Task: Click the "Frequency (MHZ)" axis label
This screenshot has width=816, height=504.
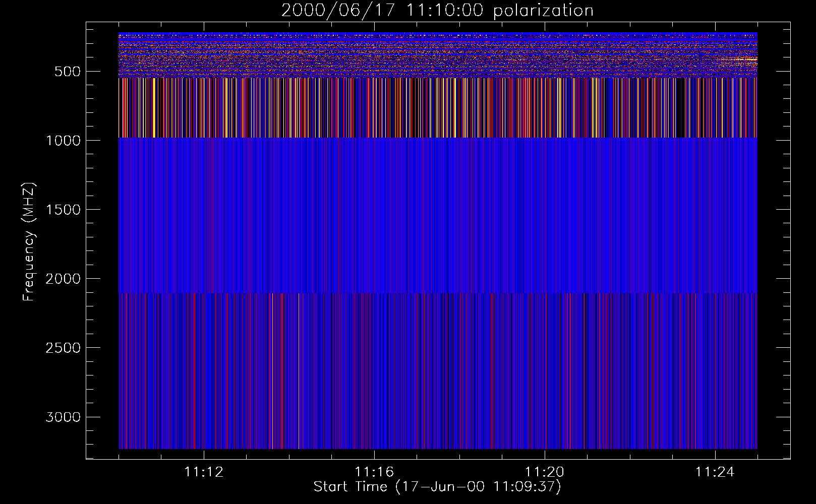Action: tap(29, 242)
